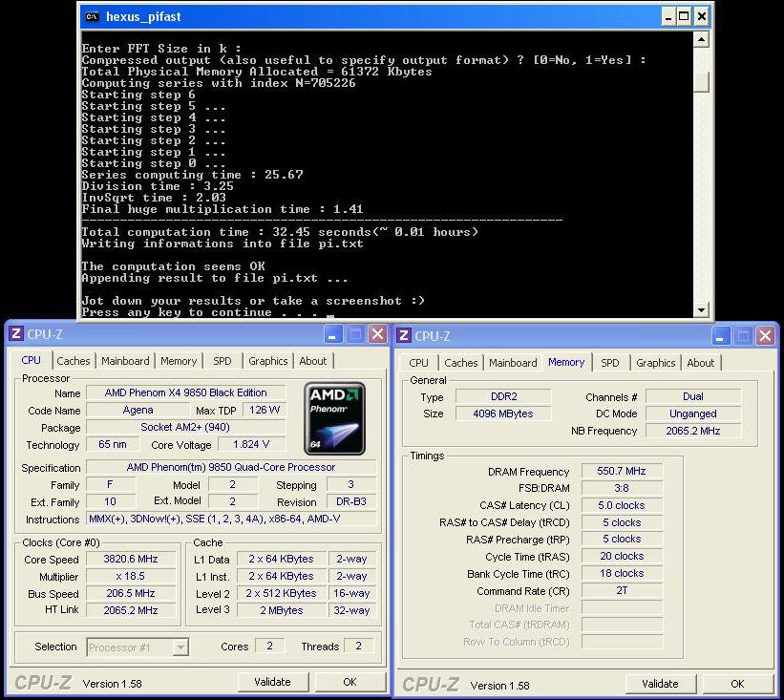Click the CPU-Z logo icon in right Memory window title

click(x=404, y=335)
